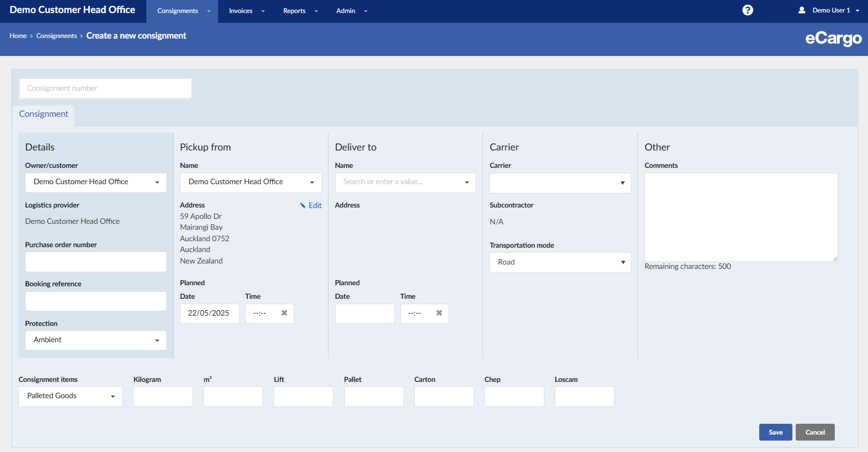
Task: Click the Cancel button
Action: pyautogui.click(x=815, y=432)
